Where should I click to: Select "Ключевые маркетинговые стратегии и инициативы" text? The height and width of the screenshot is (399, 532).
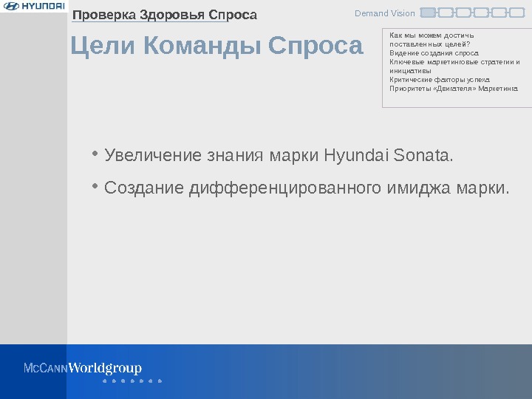tap(454, 66)
